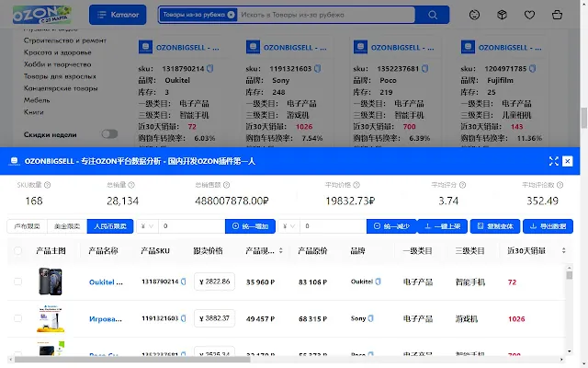Click OZONBIGSELL icon on the Sony card
Screen dimensions: 588x368
[x=254, y=47]
